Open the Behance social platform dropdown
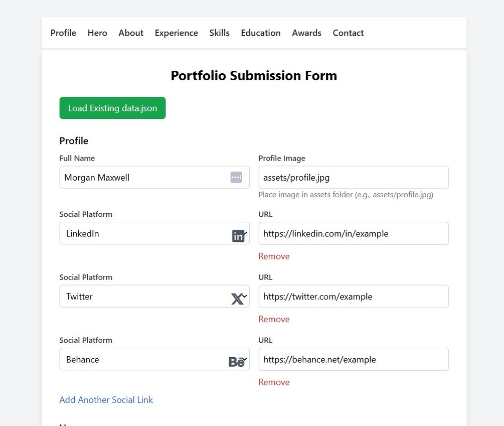 tap(145, 359)
